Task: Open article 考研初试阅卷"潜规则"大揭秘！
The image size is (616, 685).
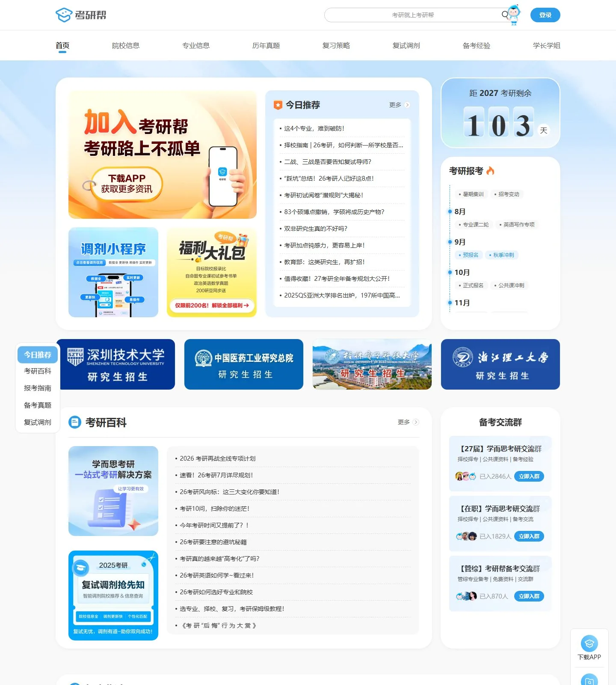Action: (324, 195)
